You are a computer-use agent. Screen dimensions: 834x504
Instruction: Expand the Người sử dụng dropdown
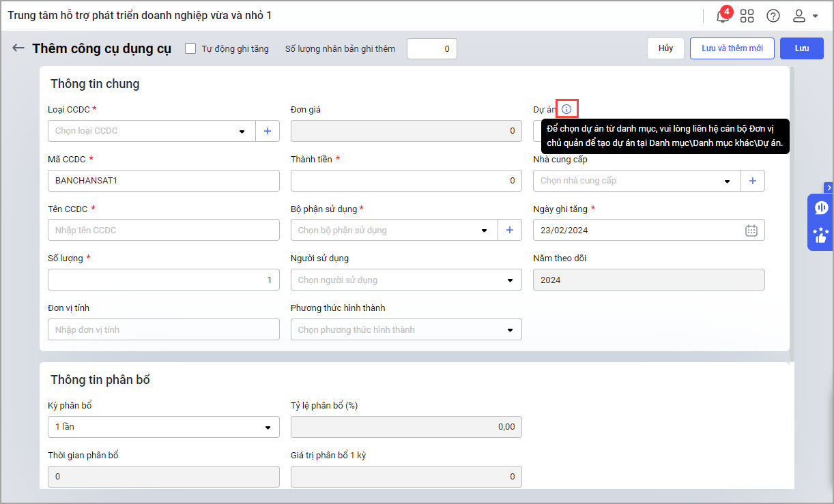510,280
